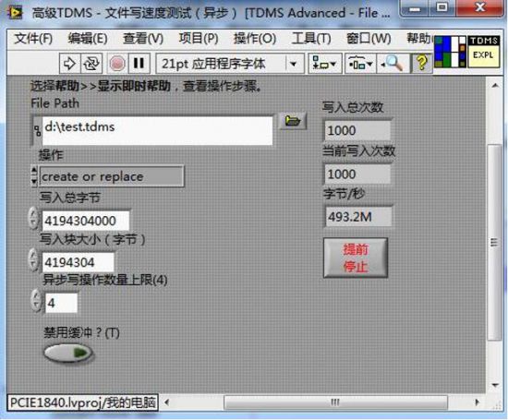Open the Distribute Objects tool

click(360, 64)
